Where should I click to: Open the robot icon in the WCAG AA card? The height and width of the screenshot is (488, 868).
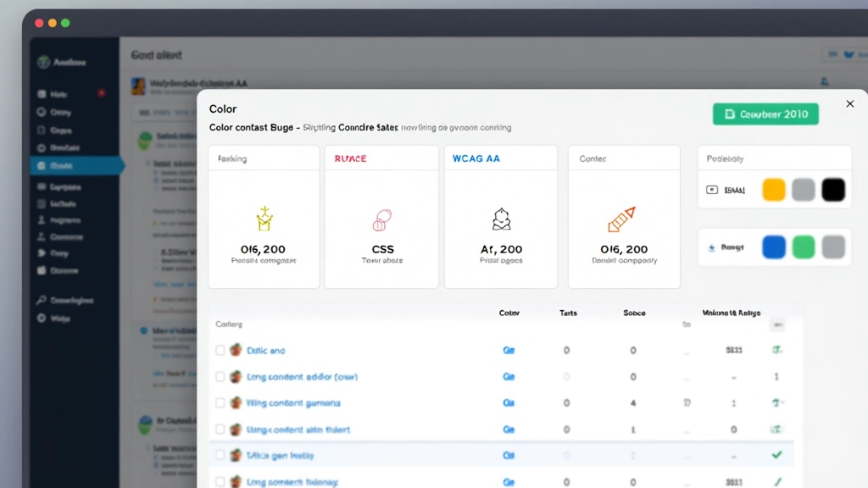(x=500, y=219)
